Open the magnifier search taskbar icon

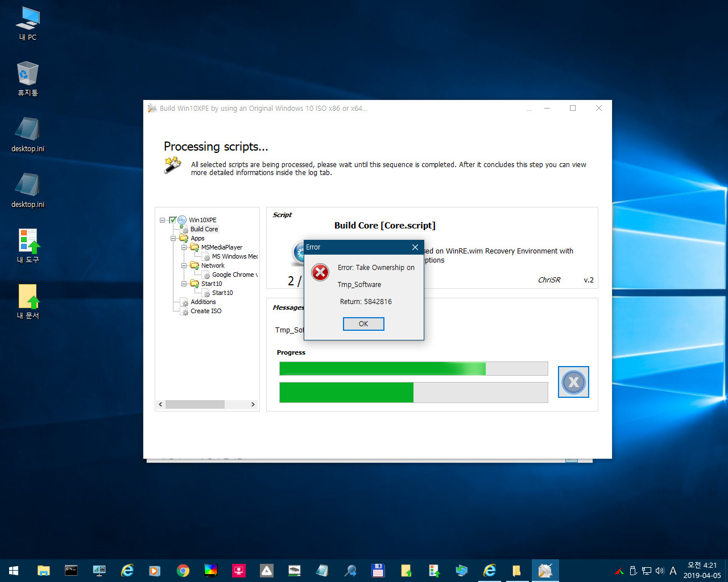(x=350, y=571)
